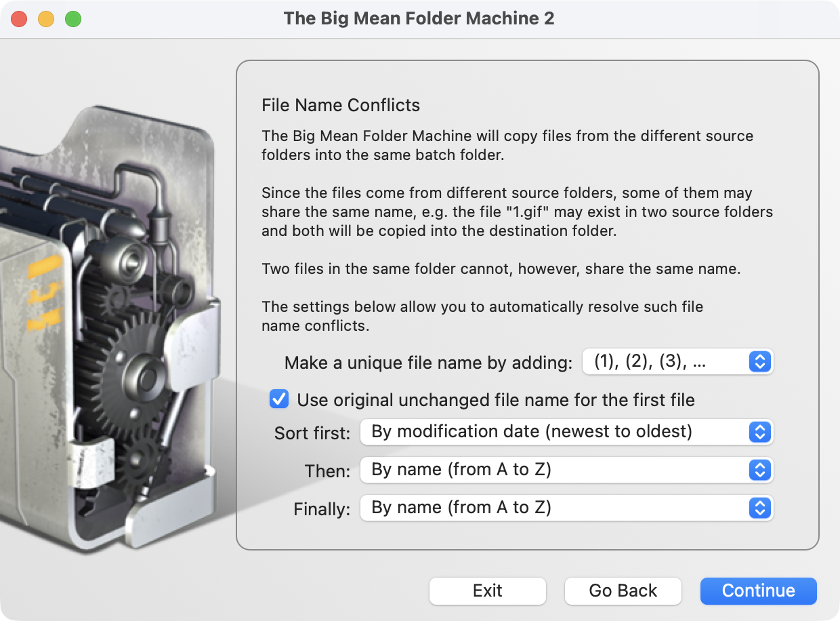Open the Sort first dropdown
The height and width of the screenshot is (621, 840).
click(x=566, y=432)
